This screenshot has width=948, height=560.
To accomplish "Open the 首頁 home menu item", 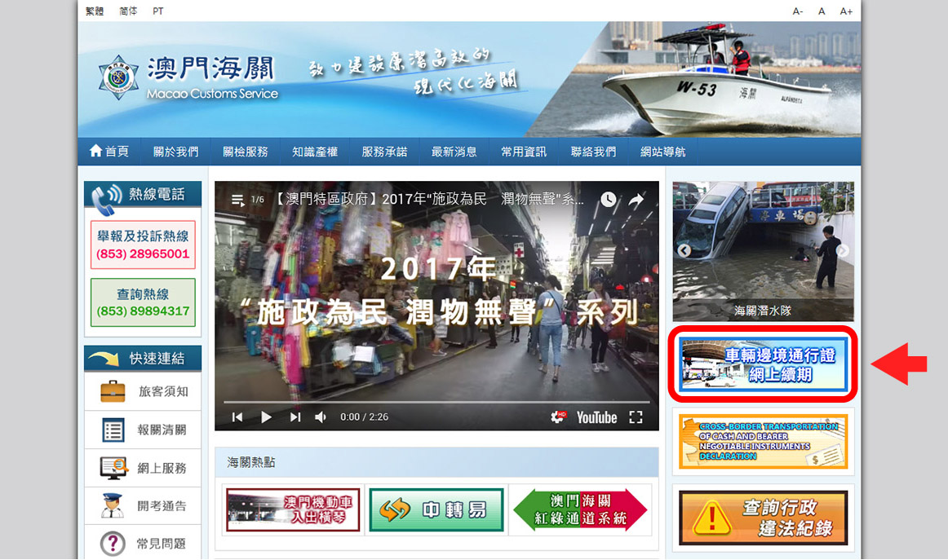I will tap(109, 152).
